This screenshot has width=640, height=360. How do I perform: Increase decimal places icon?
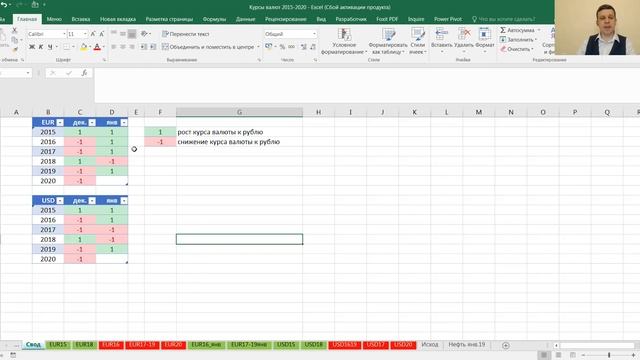point(304,47)
